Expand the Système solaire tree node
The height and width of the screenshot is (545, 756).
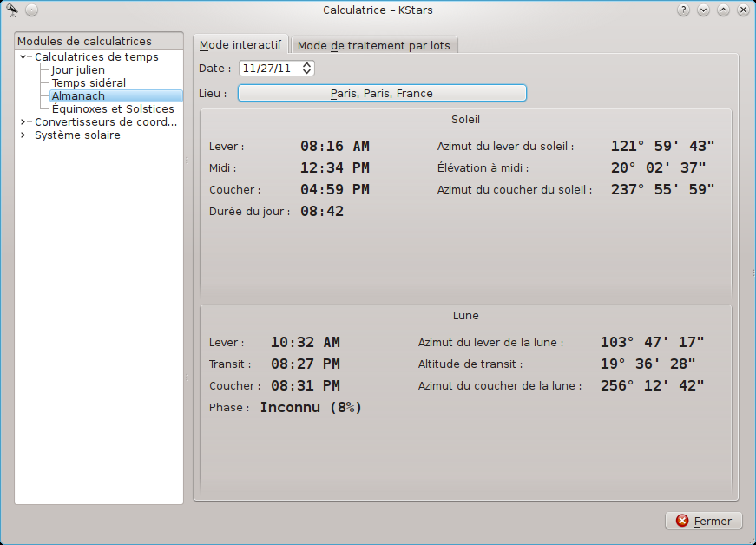pyautogui.click(x=24, y=135)
